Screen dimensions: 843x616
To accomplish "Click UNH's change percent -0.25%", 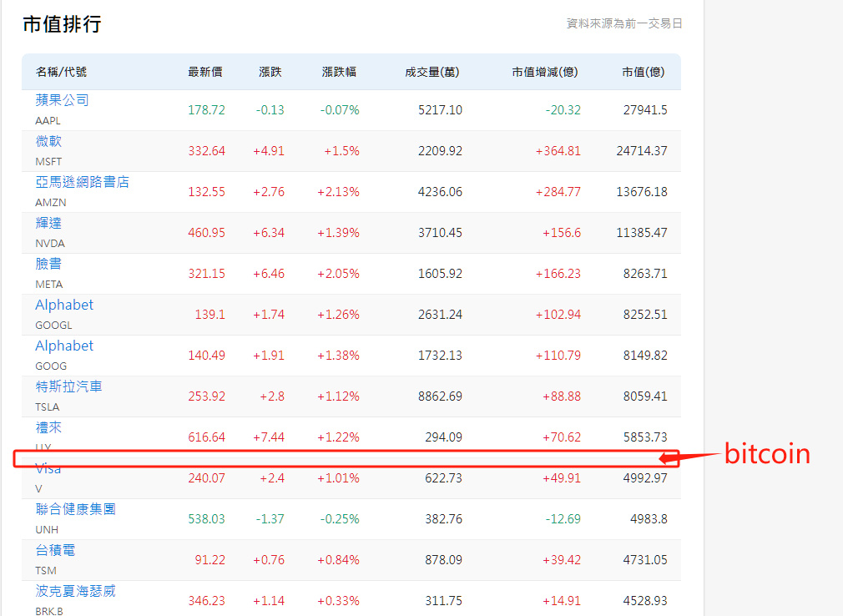I will pyautogui.click(x=340, y=518).
